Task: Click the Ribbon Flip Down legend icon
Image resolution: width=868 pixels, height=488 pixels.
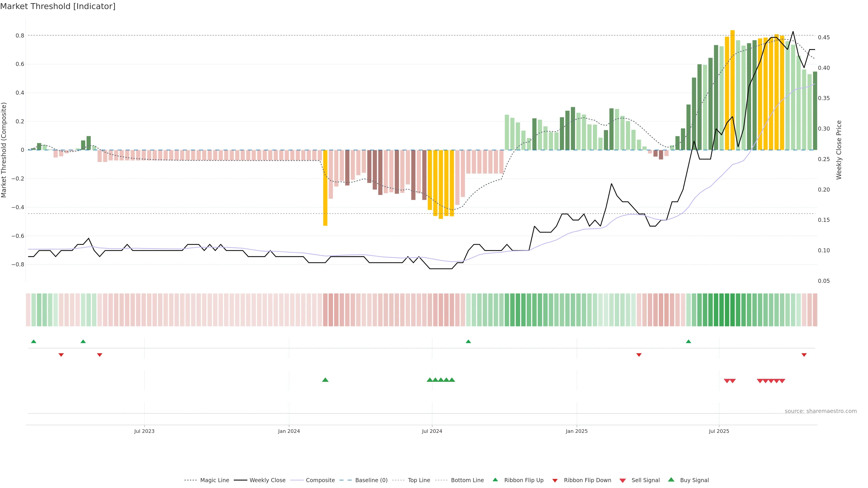Action: [x=555, y=481]
